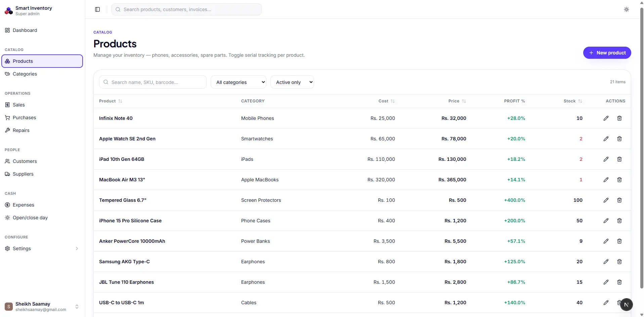Click the USB-C to USB-C 1m name
Viewport: 644px width, 317px height.
[x=121, y=303]
